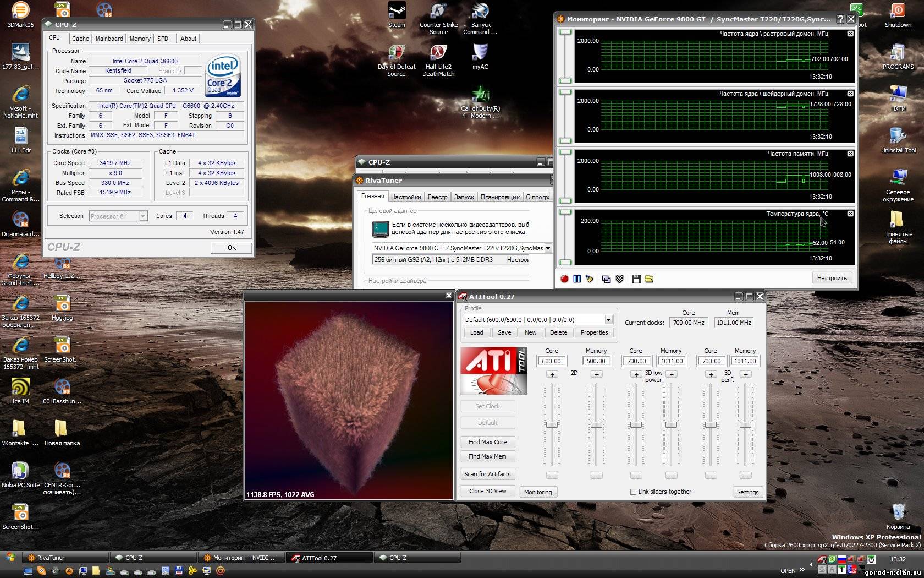Open Call of Duty 4 shortcut
The height and width of the screenshot is (578, 924).
(480, 102)
